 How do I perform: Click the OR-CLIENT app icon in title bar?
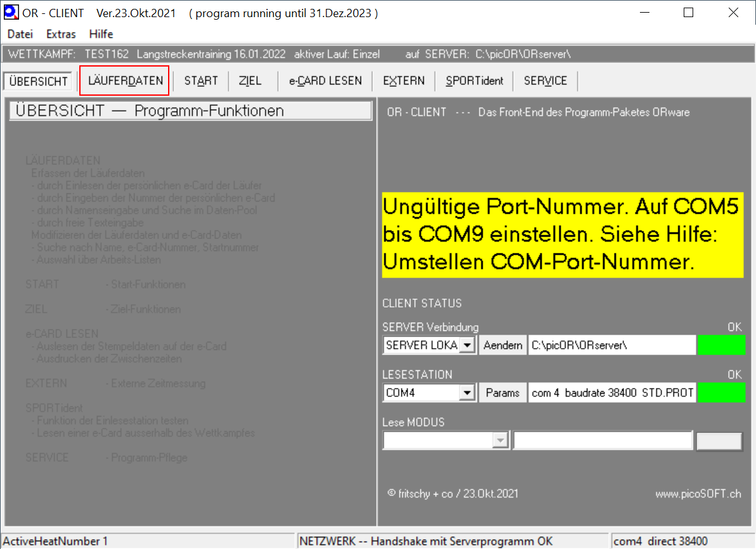(x=11, y=13)
